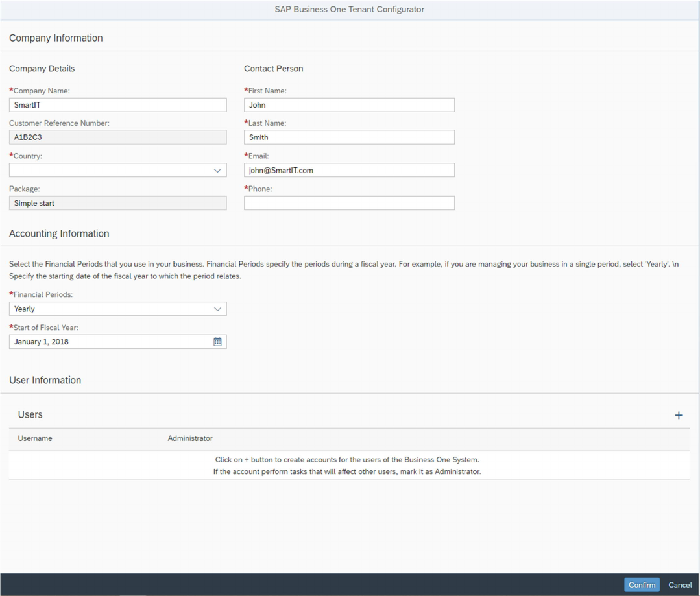This screenshot has width=700, height=596.
Task: Click the 'Click on + button' hint text
Action: pyautogui.click(x=347, y=459)
